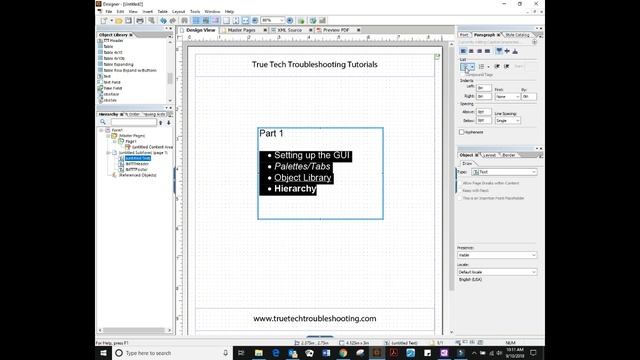Click the Hierarchy move-down arrow

[x=169, y=122]
